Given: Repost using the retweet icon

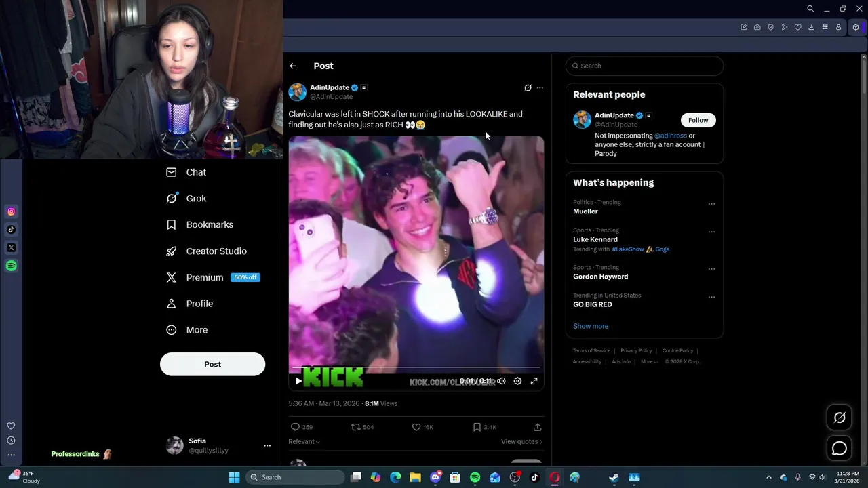Looking at the screenshot, I should point(355,427).
